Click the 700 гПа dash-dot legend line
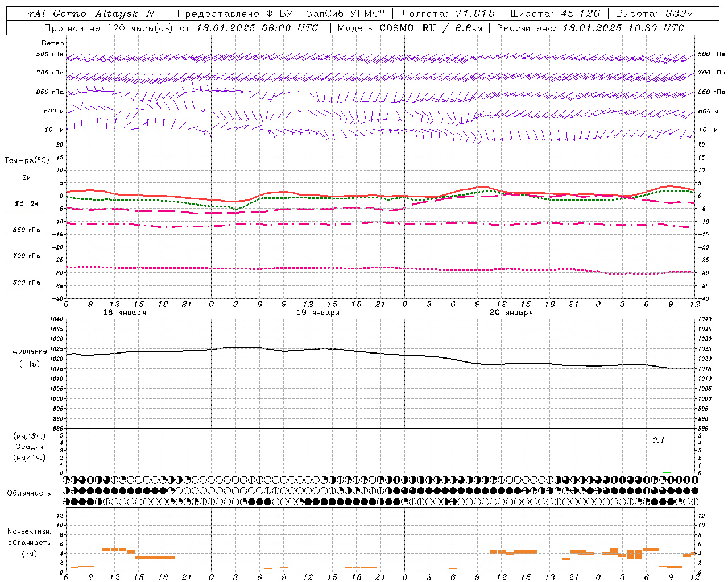The image size is (728, 582). pos(25,263)
